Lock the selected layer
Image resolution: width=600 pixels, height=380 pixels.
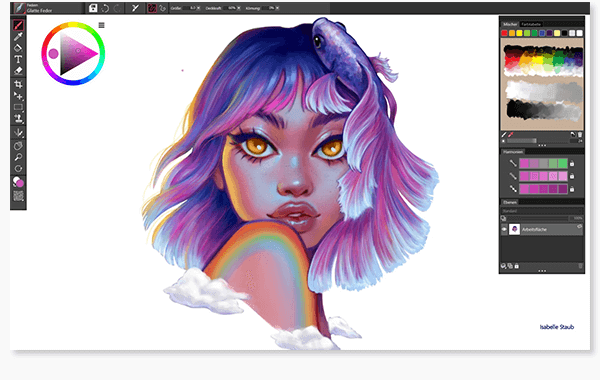517,266
